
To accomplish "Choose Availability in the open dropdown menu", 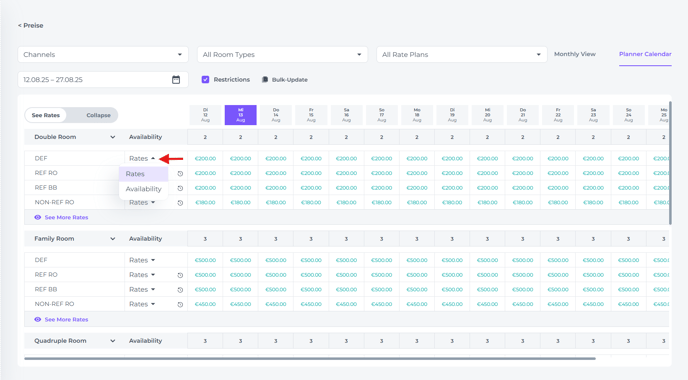I will point(143,189).
